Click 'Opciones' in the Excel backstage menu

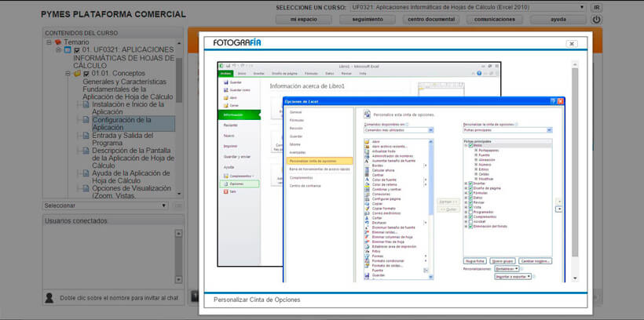coord(240,184)
